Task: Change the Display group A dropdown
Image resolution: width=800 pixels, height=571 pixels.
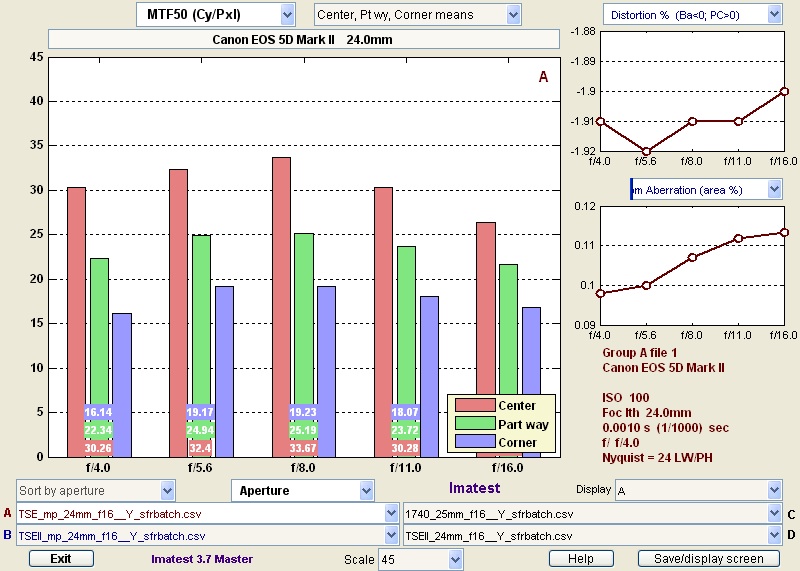Action: click(x=698, y=491)
